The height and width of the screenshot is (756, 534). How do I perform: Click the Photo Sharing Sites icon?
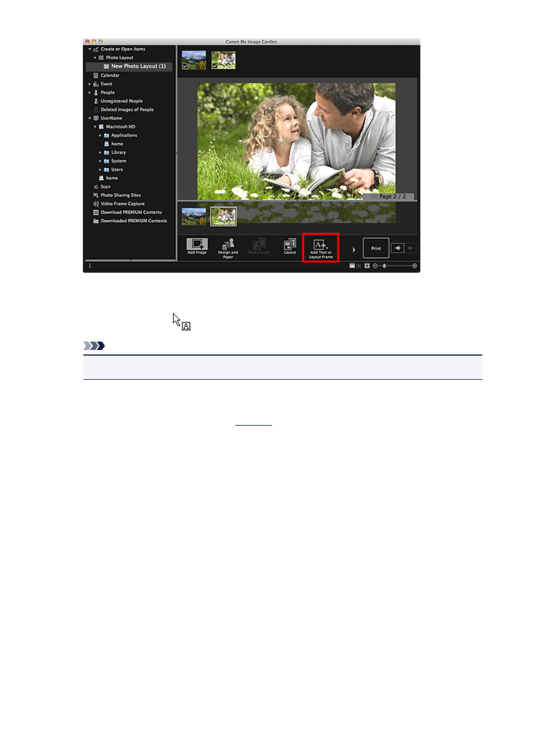click(96, 195)
